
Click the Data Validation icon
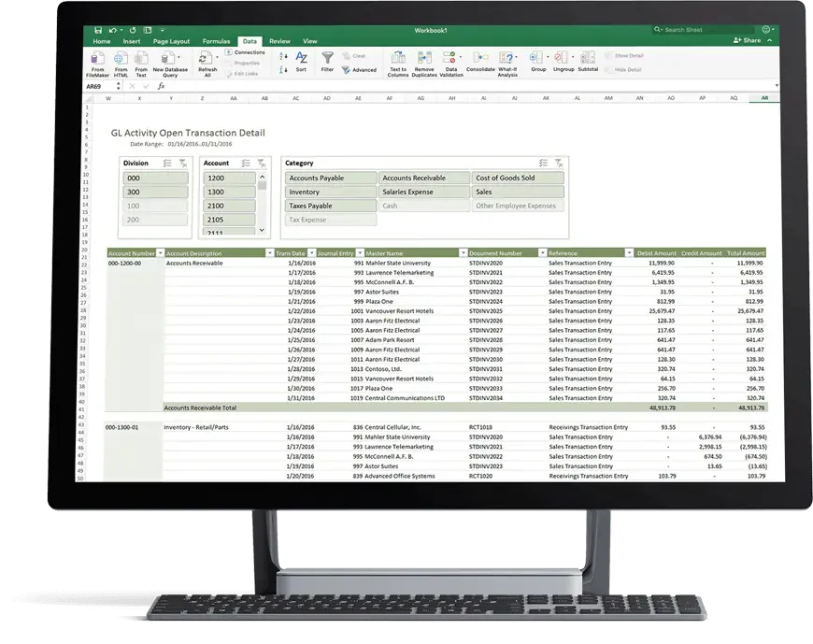tap(449, 58)
